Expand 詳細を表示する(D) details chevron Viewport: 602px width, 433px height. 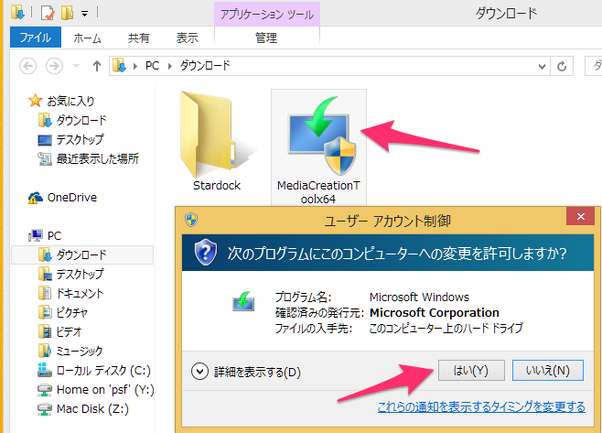pos(200,372)
